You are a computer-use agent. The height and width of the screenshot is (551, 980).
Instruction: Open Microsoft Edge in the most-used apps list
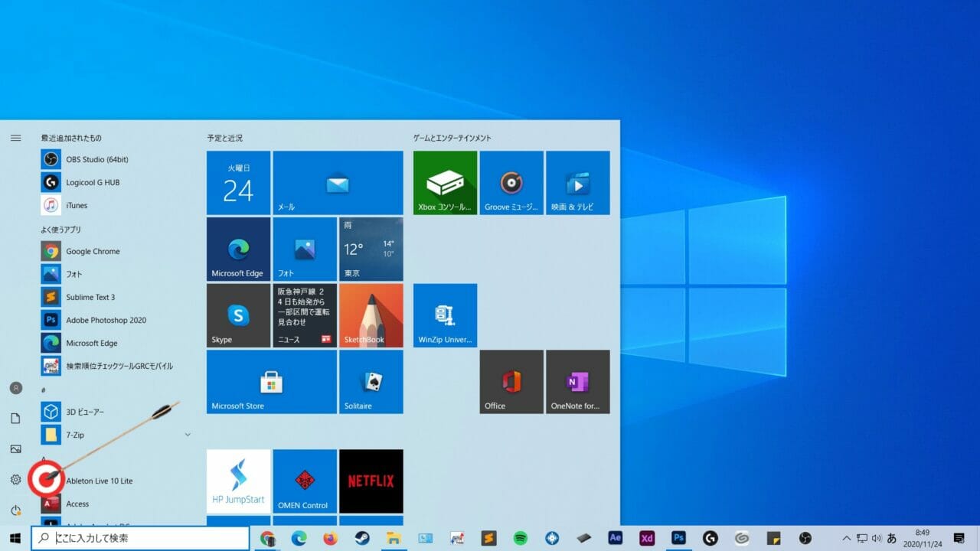(x=115, y=343)
